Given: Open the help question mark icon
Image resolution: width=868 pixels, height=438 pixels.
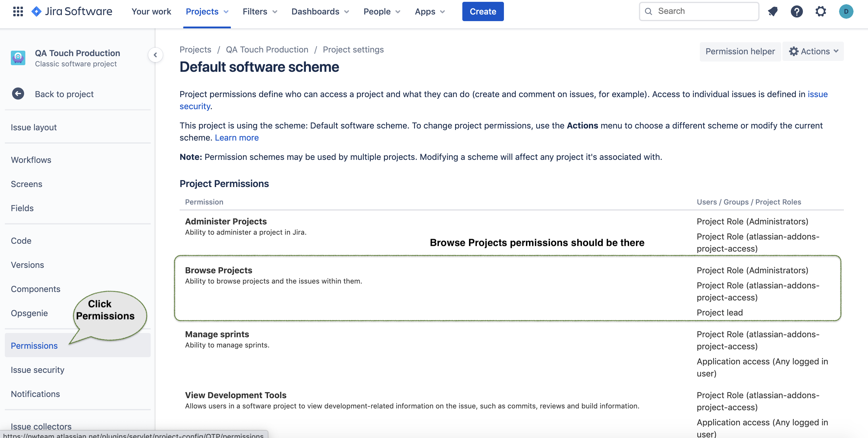Looking at the screenshot, I should pos(797,11).
